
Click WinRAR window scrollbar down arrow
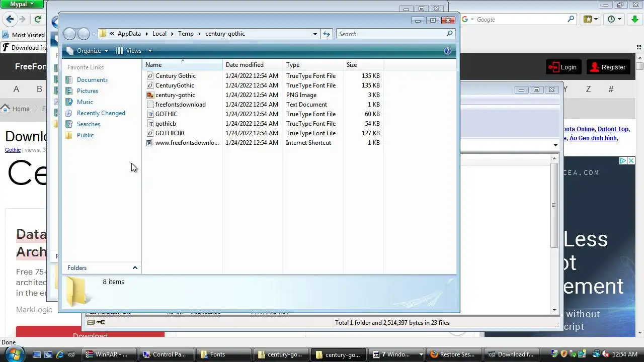click(x=554, y=310)
